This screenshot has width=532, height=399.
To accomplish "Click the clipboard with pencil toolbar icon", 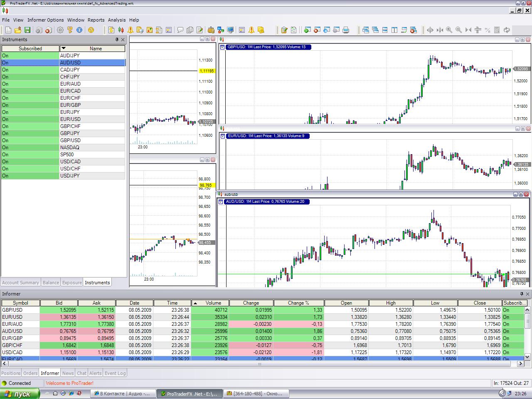I will [x=284, y=30].
